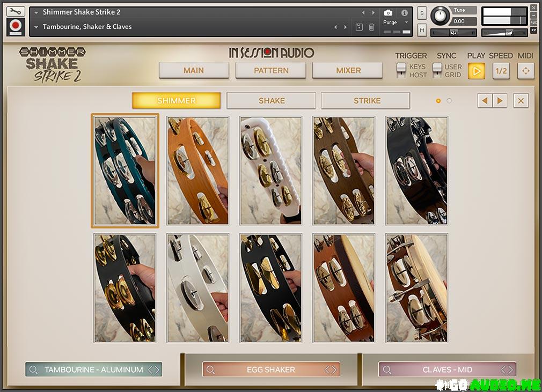Step the Claves - Mid selector arrows
542x392 pixels.
coord(507,369)
